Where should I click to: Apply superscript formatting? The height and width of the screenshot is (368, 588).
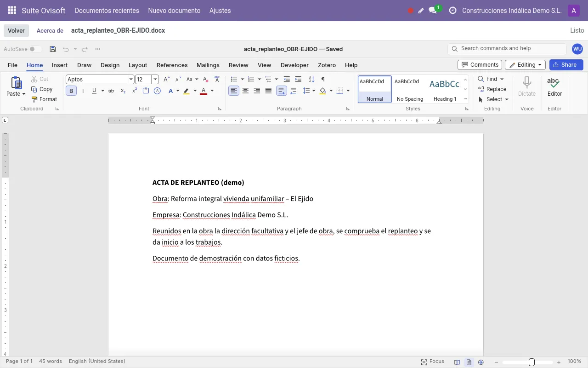tap(135, 91)
